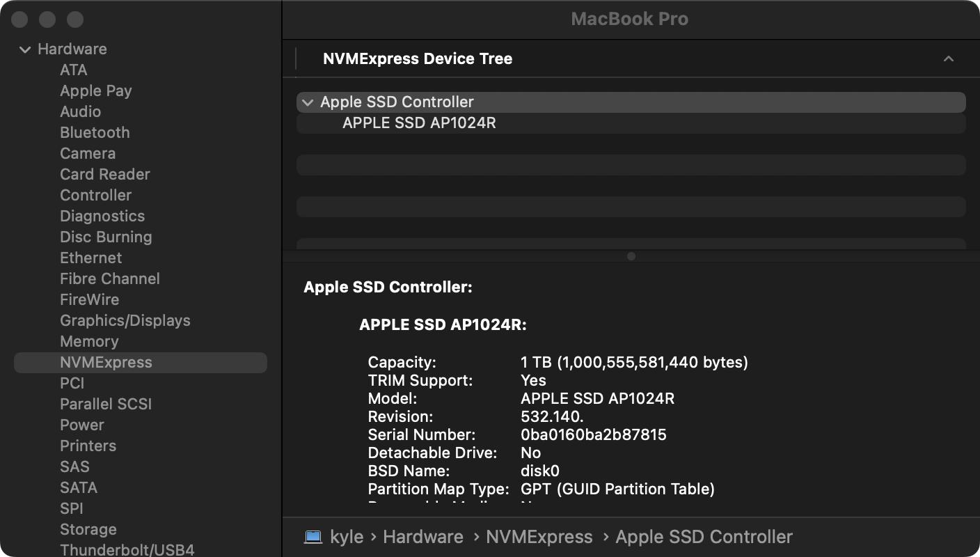
Task: Collapse the NVMExpress Device Tree header chevron
Action: coord(948,59)
